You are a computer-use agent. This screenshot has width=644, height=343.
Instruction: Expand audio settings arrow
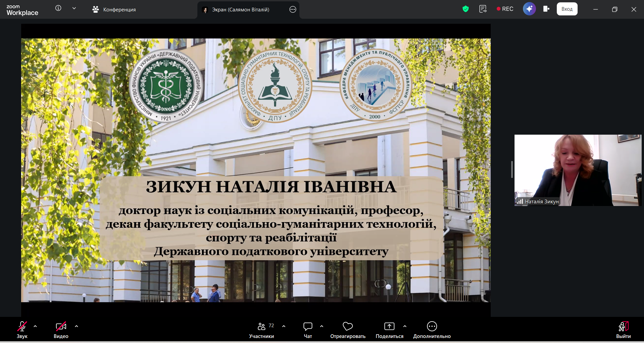35,326
